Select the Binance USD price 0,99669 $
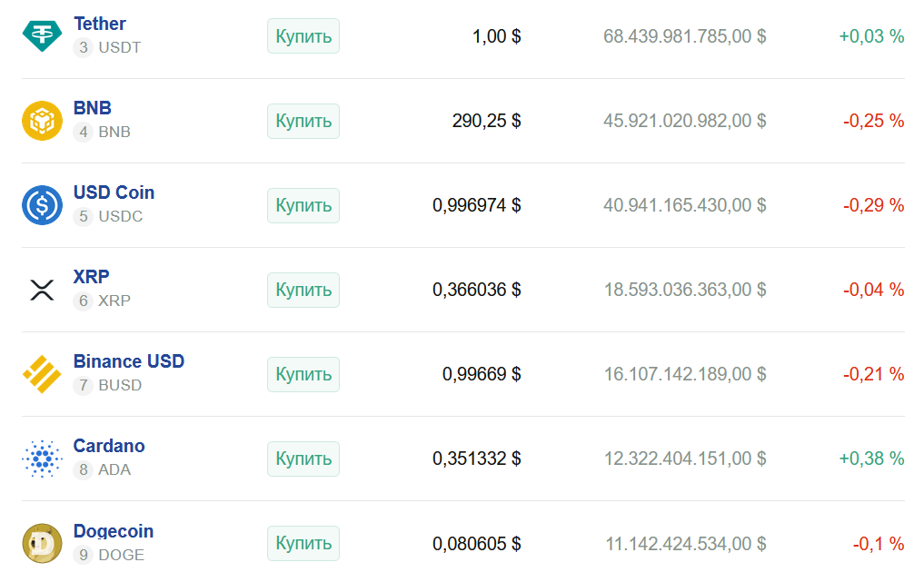 tap(482, 374)
